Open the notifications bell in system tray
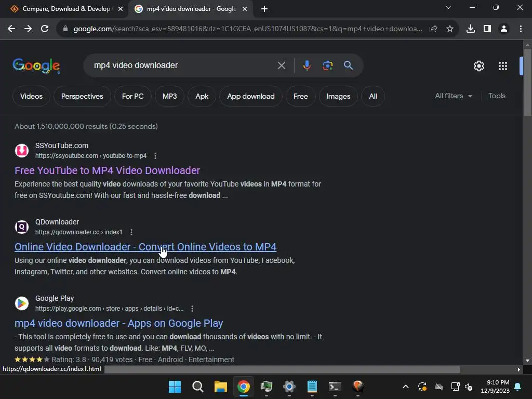 point(518,387)
